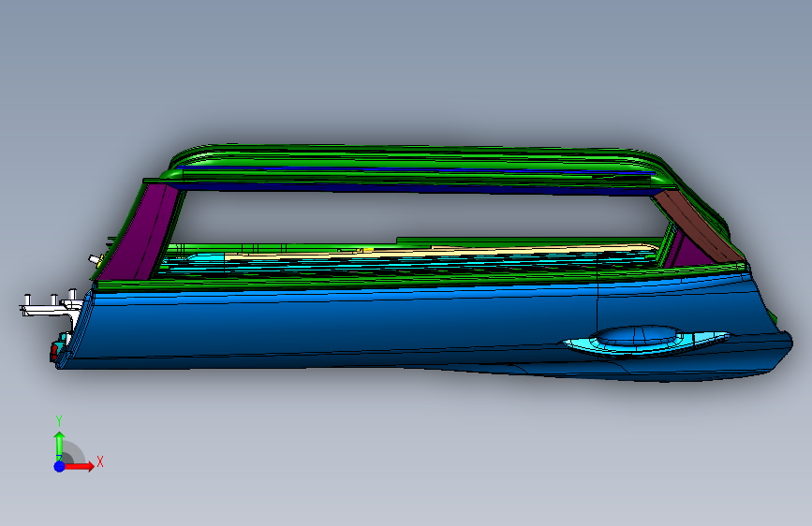The image size is (812, 526).
Task: Click the red X axis arrow of the triad
Action: [79, 466]
